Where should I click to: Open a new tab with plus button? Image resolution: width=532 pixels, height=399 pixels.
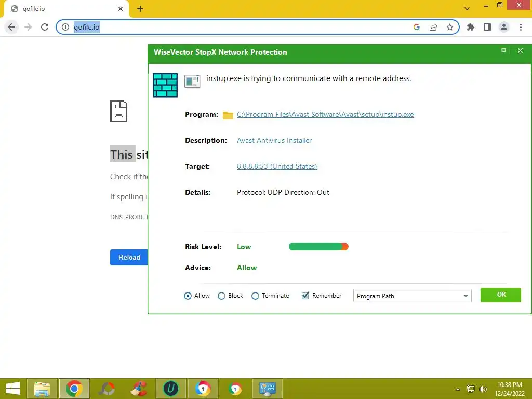tap(140, 9)
